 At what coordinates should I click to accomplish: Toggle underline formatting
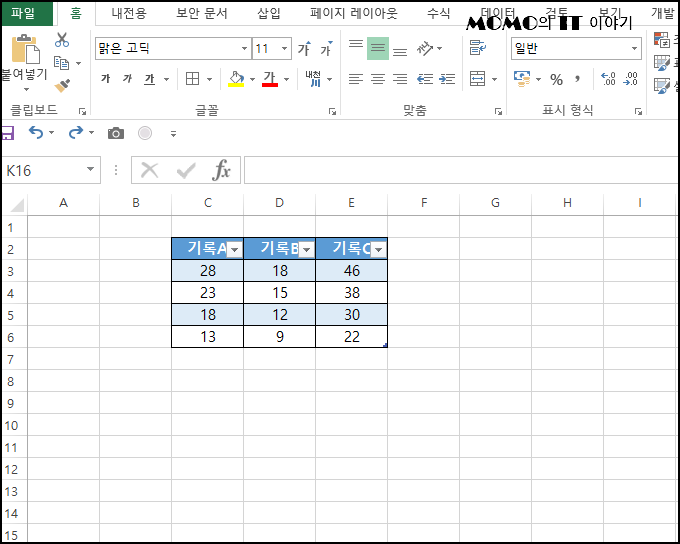(150, 79)
